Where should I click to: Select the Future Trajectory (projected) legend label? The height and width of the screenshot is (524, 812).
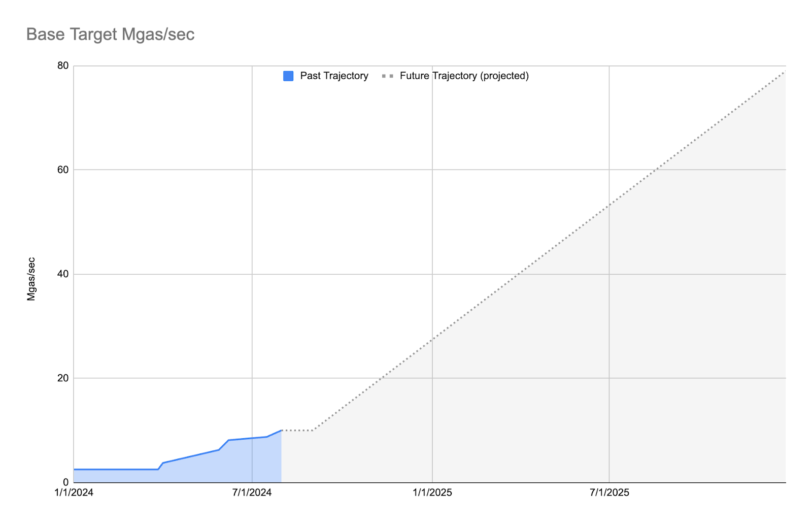click(x=464, y=76)
